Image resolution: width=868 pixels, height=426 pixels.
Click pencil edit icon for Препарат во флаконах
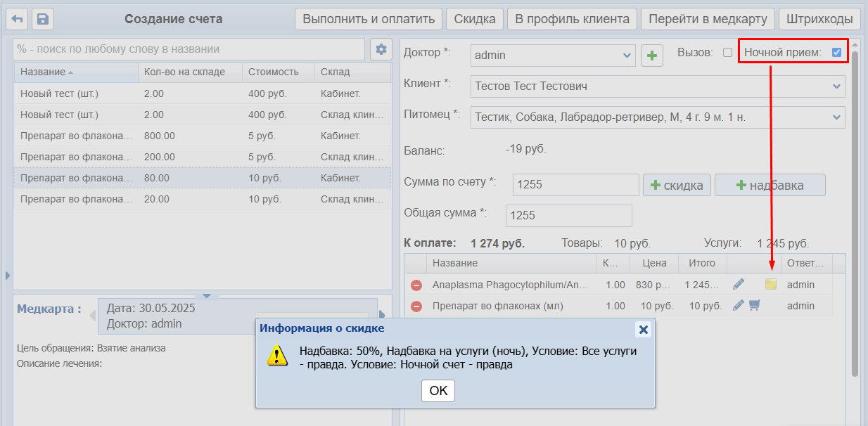(x=738, y=306)
